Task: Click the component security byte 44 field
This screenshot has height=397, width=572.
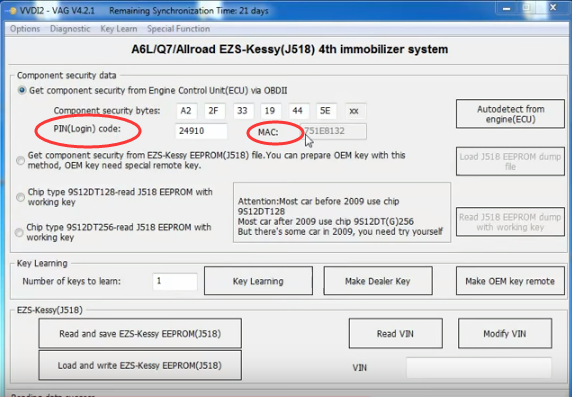Action: click(299, 111)
